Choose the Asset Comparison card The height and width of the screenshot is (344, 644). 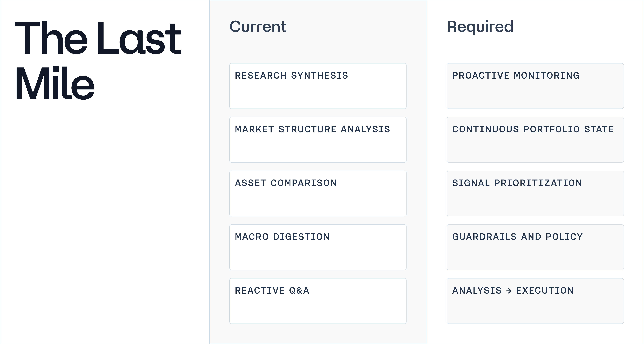pyautogui.click(x=318, y=193)
